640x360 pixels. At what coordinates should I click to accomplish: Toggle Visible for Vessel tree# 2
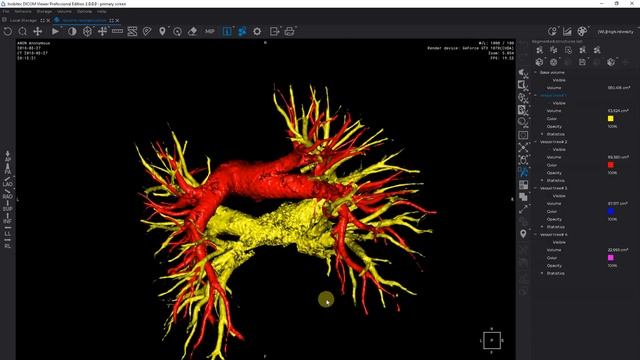click(559, 149)
